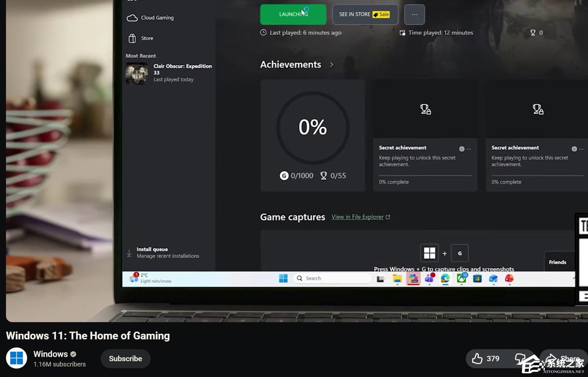The width and height of the screenshot is (588, 377).
Task: Open the View in File Explorer link
Action: click(x=361, y=217)
